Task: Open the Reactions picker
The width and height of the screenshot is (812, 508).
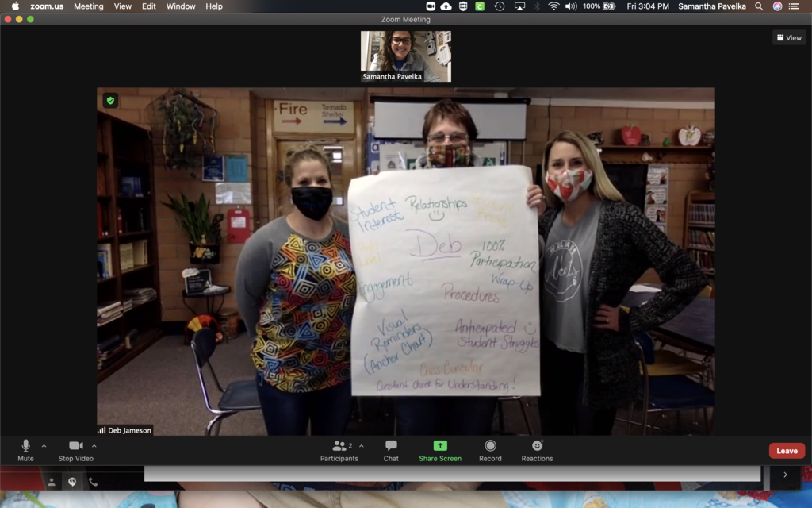Action: (537, 450)
